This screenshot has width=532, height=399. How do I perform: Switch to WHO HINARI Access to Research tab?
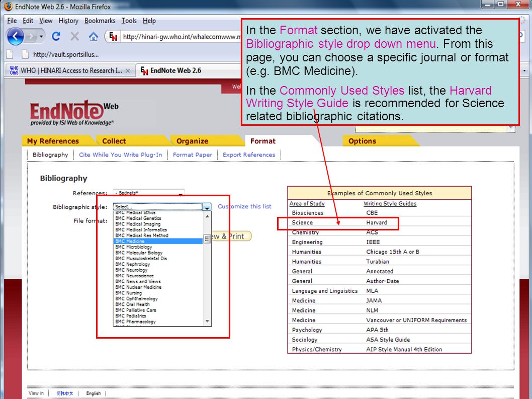(70, 70)
